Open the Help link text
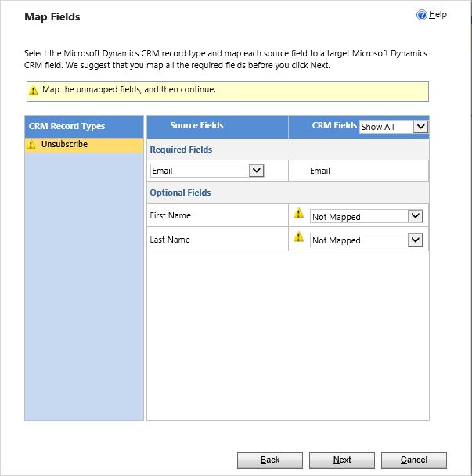The image size is (472, 476). point(438,15)
